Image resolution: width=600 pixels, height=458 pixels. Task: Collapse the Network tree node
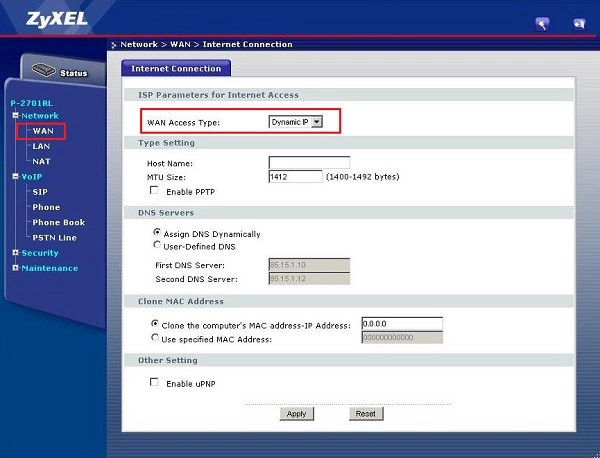(15, 115)
